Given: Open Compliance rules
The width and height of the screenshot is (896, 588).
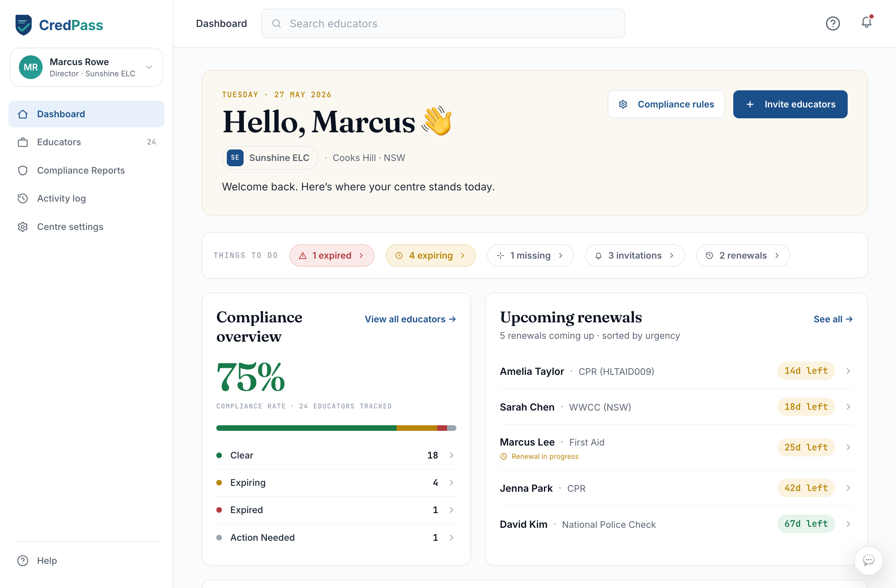Looking at the screenshot, I should coord(666,104).
